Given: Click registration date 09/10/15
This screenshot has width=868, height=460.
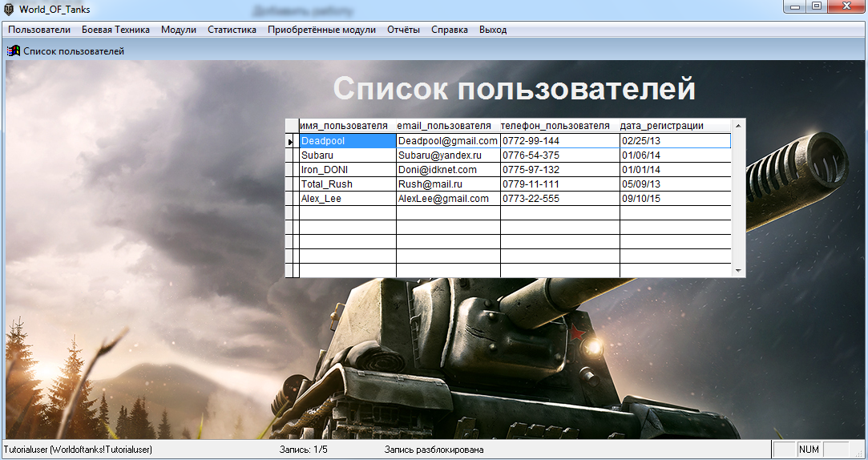Looking at the screenshot, I should 676,199.
